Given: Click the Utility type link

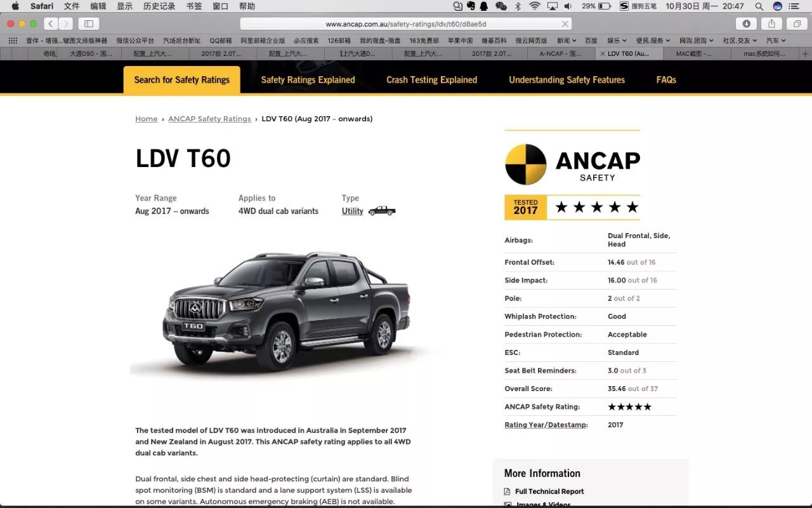Looking at the screenshot, I should point(353,211).
